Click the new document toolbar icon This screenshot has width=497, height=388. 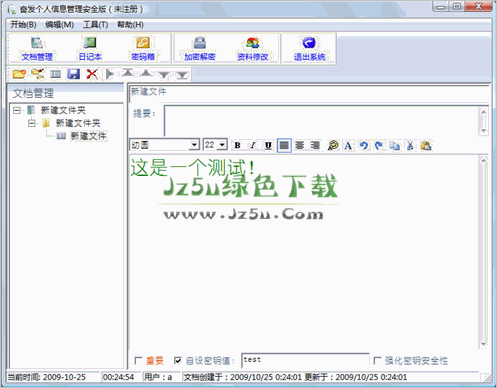(56, 74)
